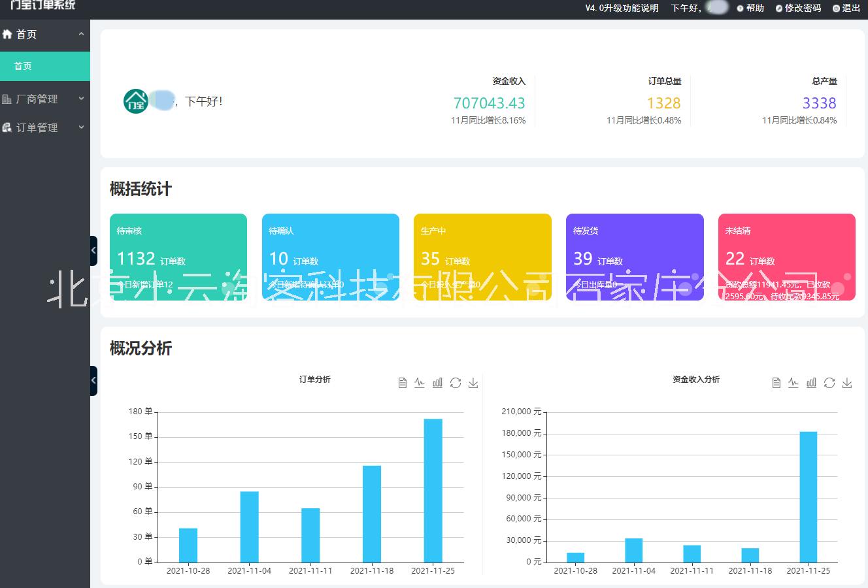Click the 2021-11-04 bar in 订单分析
The image size is (868, 588).
click(x=249, y=527)
